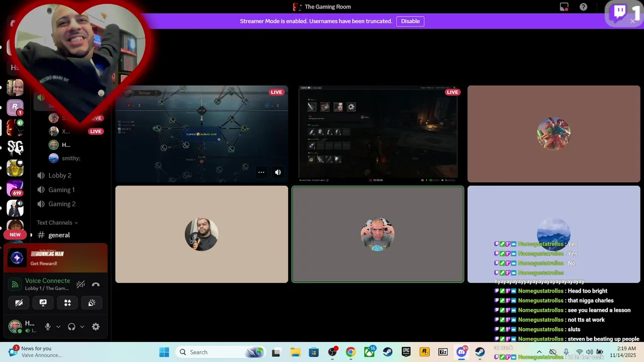Open the taskbar clock showing 2:19 AM

[x=622, y=352]
